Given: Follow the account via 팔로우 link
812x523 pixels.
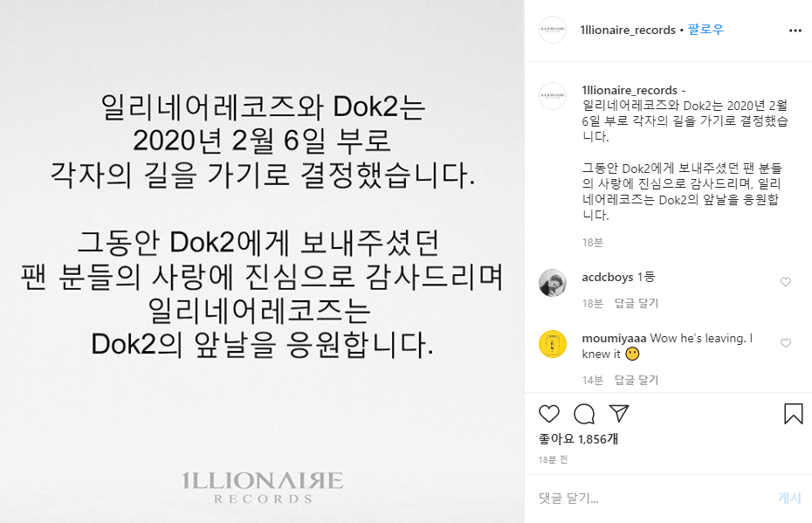Looking at the screenshot, I should (705, 30).
